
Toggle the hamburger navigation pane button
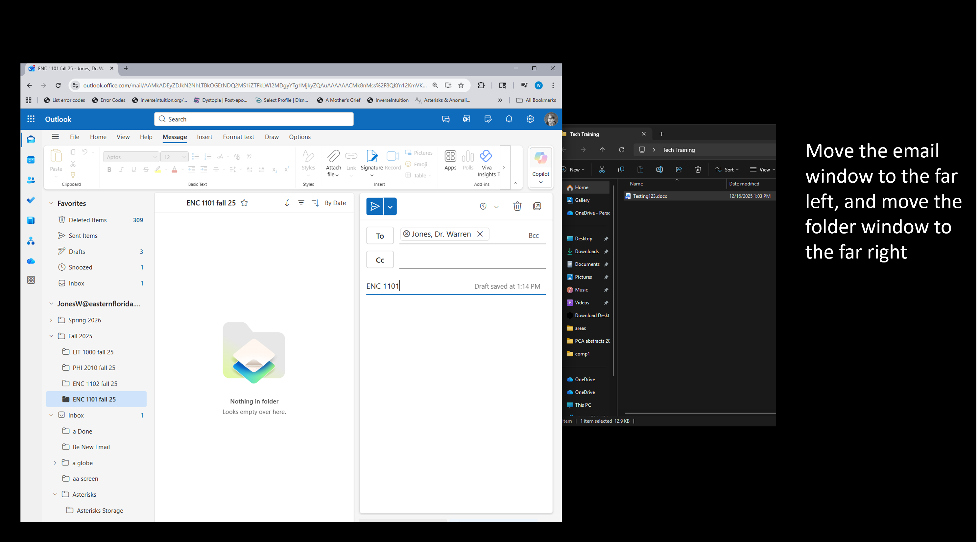point(55,136)
